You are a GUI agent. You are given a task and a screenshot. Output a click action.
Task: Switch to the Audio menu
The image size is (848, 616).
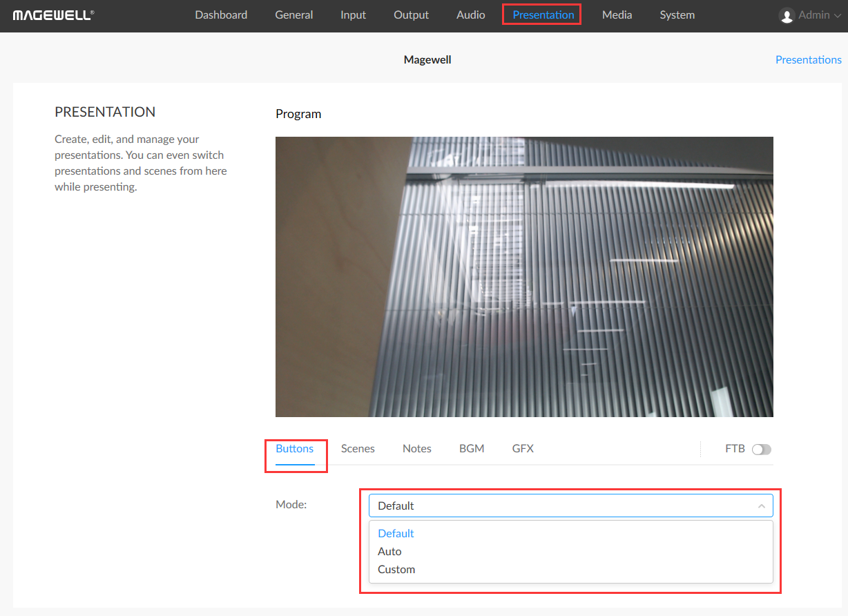click(470, 15)
